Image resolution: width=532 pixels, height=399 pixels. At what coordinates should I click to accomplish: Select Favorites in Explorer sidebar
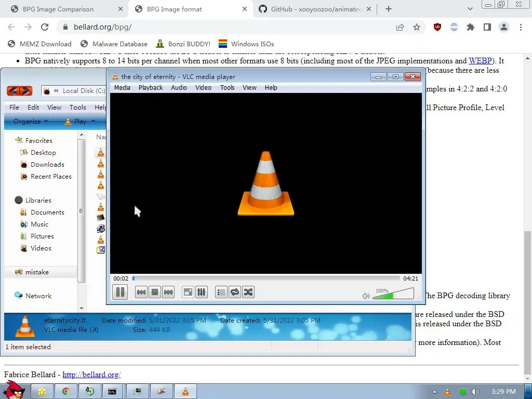(34, 140)
